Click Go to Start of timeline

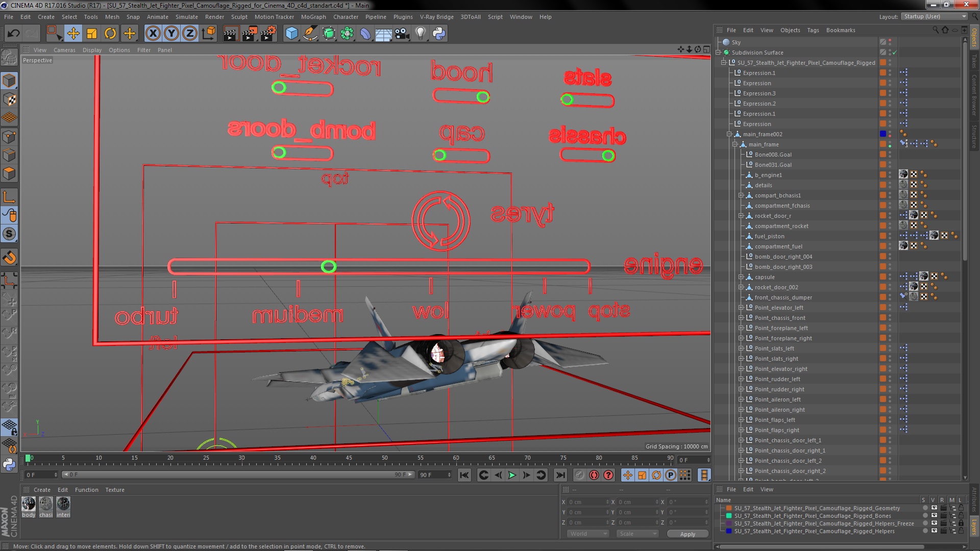[x=464, y=475]
